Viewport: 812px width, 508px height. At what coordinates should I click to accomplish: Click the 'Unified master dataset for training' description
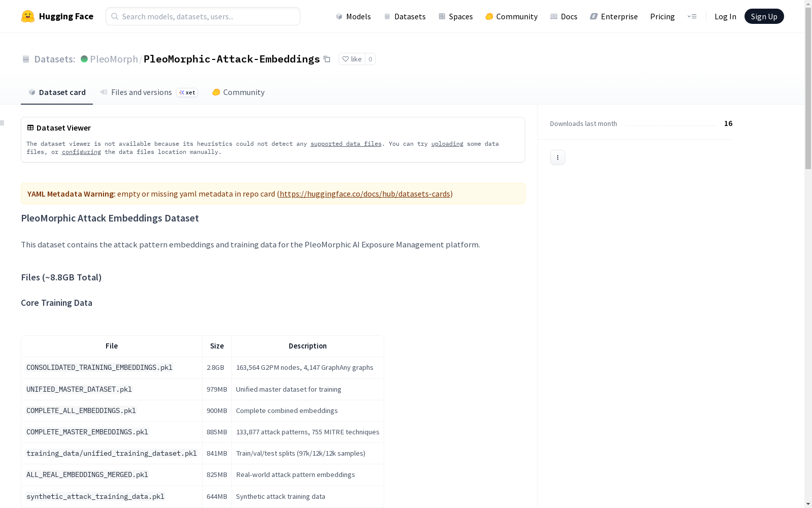point(289,389)
